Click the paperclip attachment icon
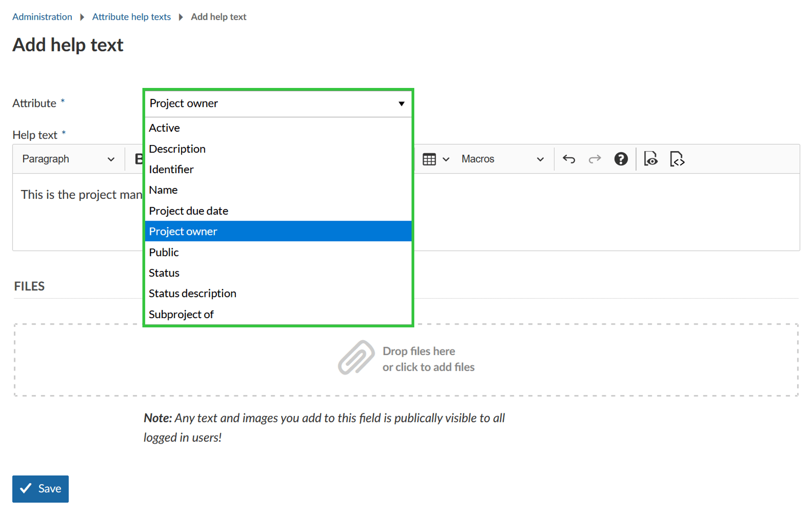This screenshot has height=518, width=812. coord(356,358)
